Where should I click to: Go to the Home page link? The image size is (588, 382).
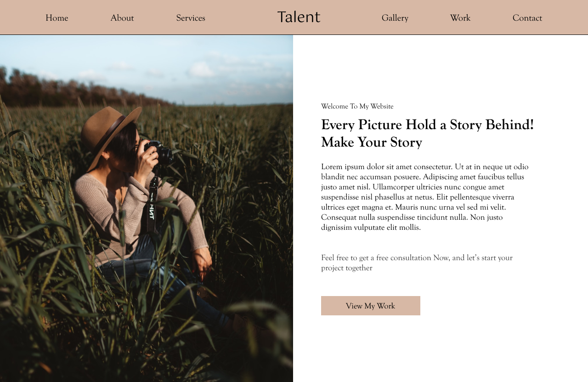click(x=57, y=18)
